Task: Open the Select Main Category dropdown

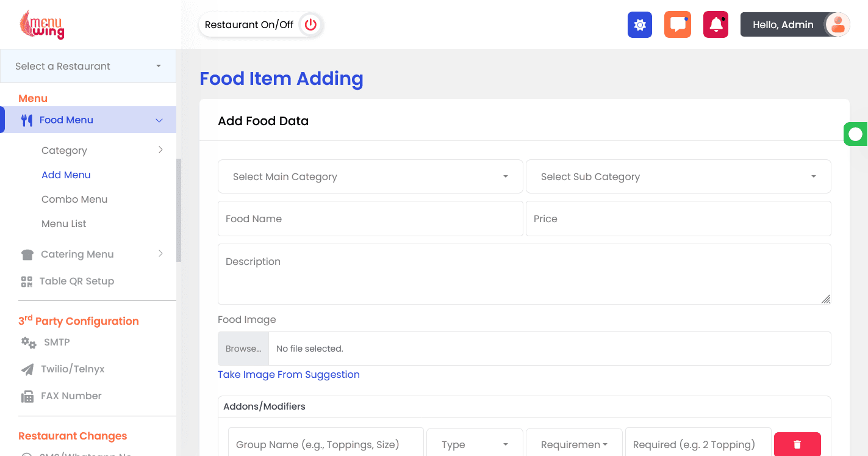Action: pyautogui.click(x=370, y=176)
